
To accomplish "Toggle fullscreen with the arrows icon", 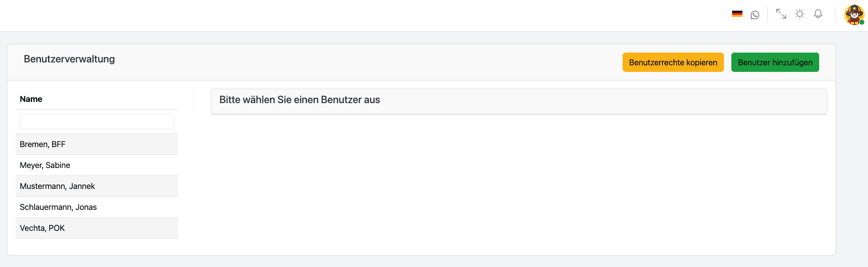I will point(781,14).
